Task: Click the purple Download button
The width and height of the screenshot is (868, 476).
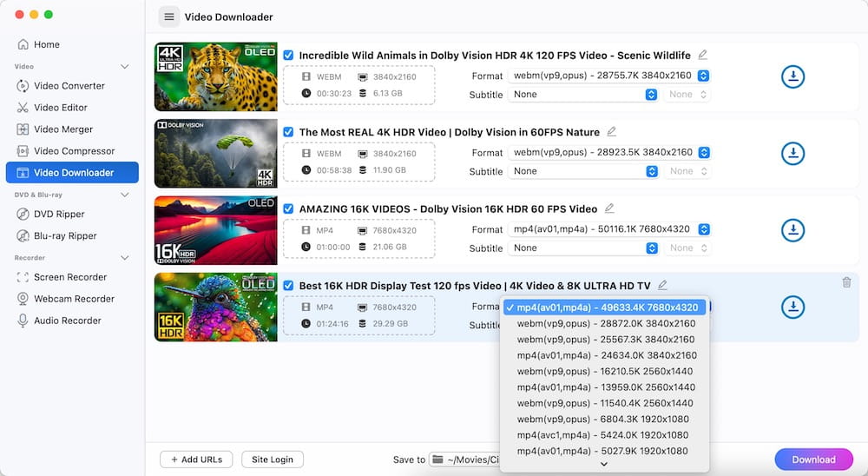Action: pyautogui.click(x=814, y=459)
